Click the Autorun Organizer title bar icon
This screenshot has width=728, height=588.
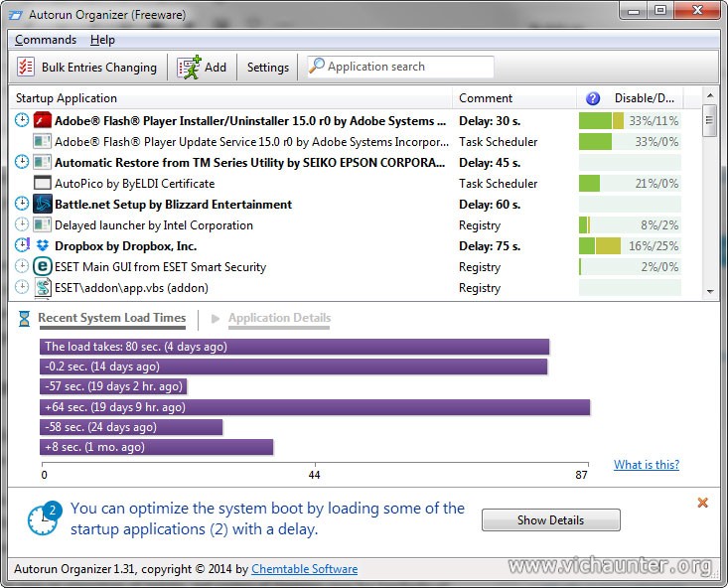tap(15, 15)
